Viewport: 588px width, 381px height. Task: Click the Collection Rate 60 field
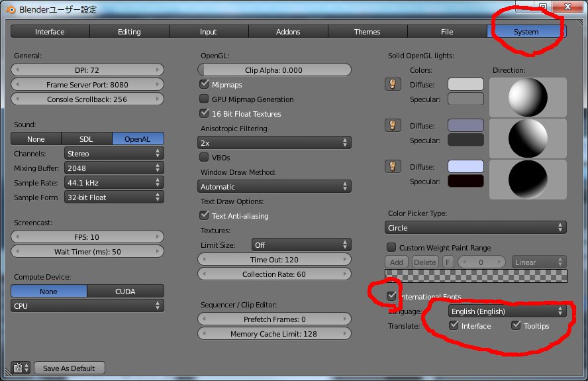274,274
